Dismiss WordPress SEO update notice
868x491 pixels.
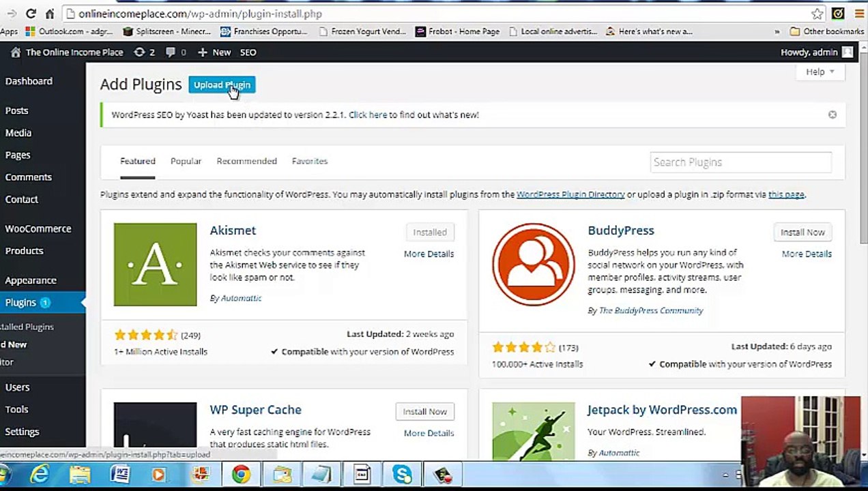(x=832, y=115)
